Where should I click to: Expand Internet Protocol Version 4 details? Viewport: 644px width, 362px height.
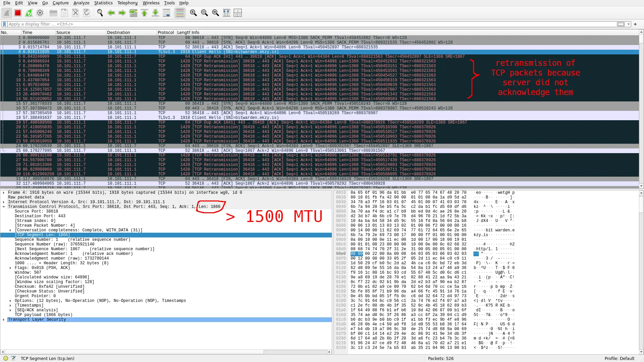coord(4,202)
